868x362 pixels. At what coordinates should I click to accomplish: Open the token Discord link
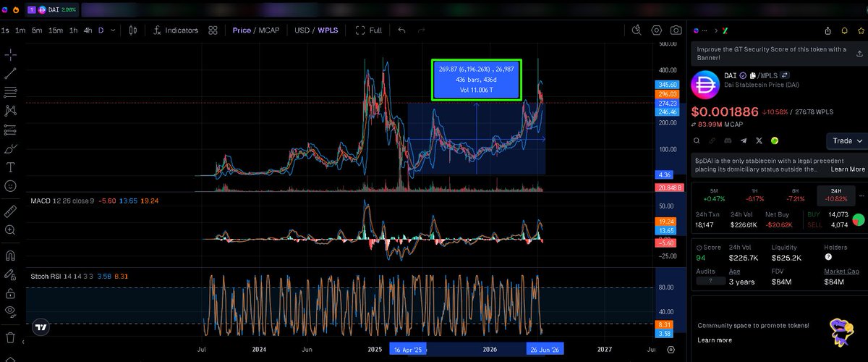[x=728, y=140]
